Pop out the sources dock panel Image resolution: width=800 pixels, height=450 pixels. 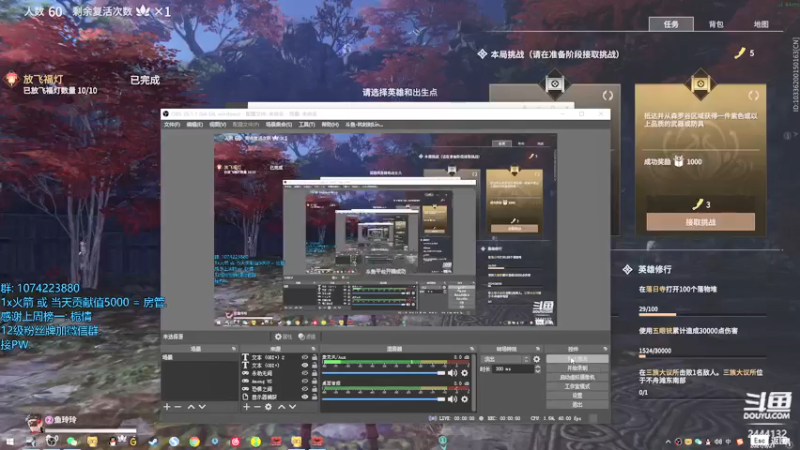(x=313, y=349)
